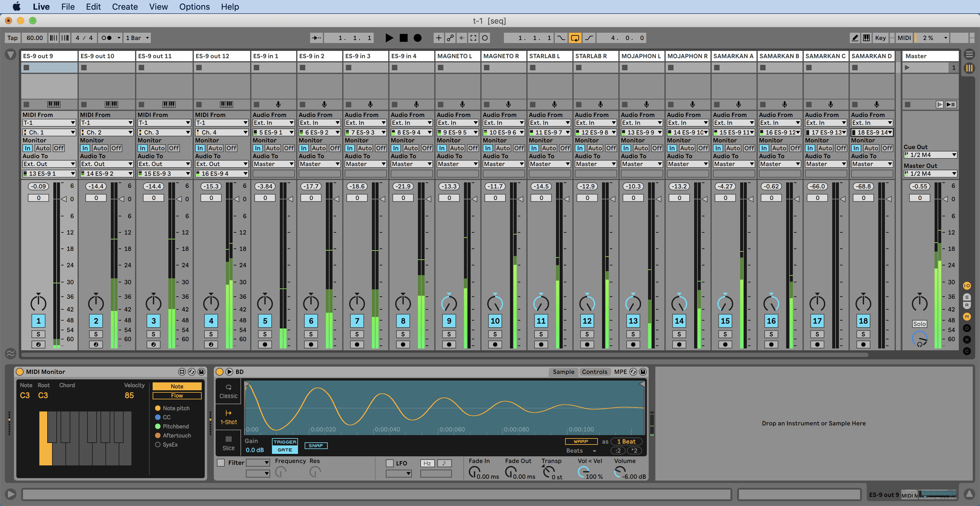Switch to Arrangement View with horizontal-lines icon
The image size is (980, 506).
coord(969,55)
